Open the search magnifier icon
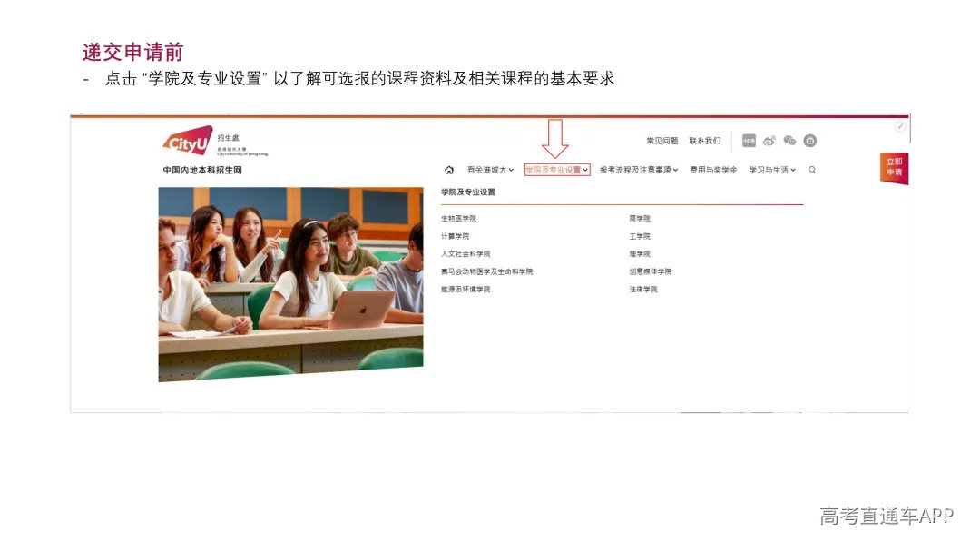The width and height of the screenshot is (980, 552). coord(812,170)
